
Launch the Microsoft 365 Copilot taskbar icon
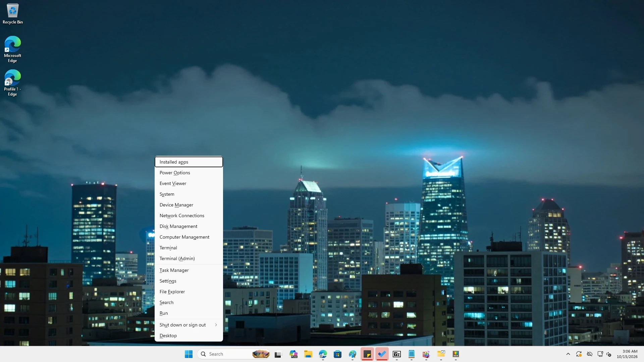click(x=293, y=354)
